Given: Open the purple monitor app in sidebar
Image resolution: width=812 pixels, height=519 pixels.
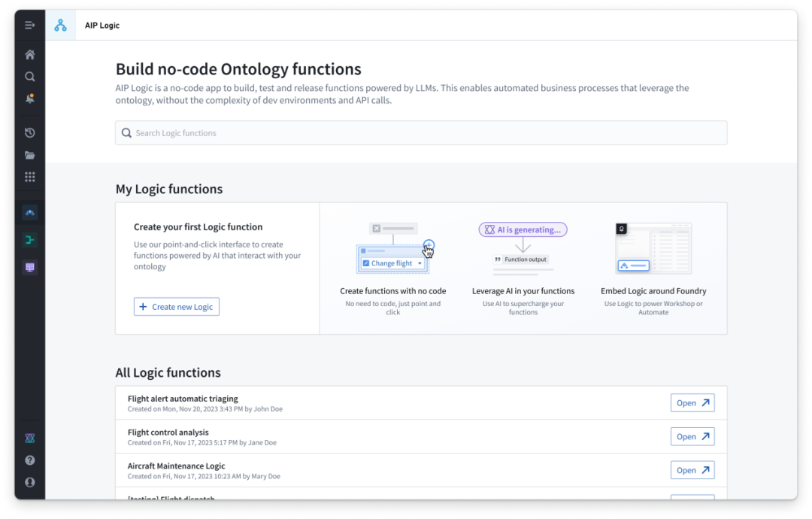Looking at the screenshot, I should click(x=30, y=268).
